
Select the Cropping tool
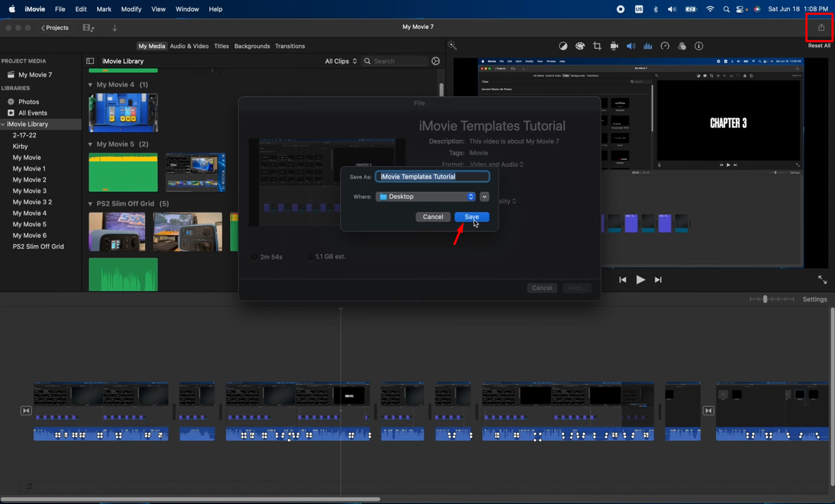[x=597, y=46]
